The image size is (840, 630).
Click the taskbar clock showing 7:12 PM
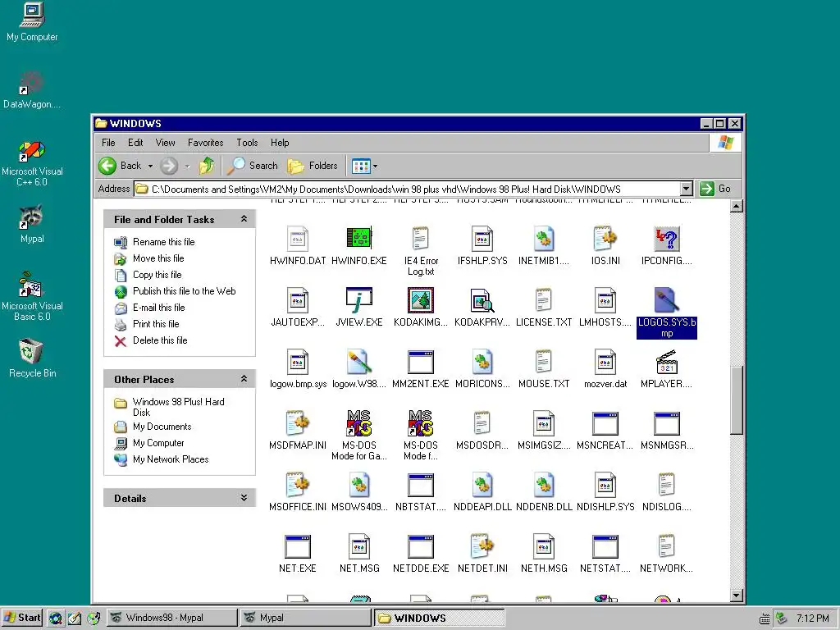tap(812, 619)
